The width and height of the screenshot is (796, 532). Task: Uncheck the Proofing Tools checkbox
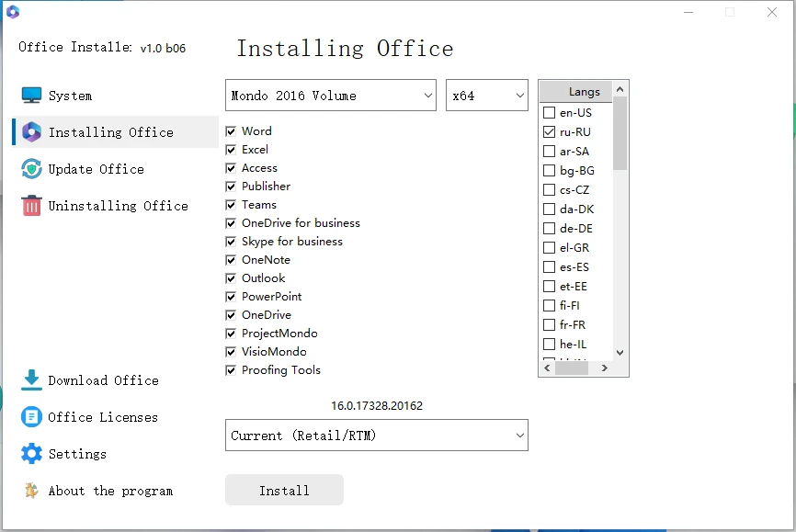231,370
